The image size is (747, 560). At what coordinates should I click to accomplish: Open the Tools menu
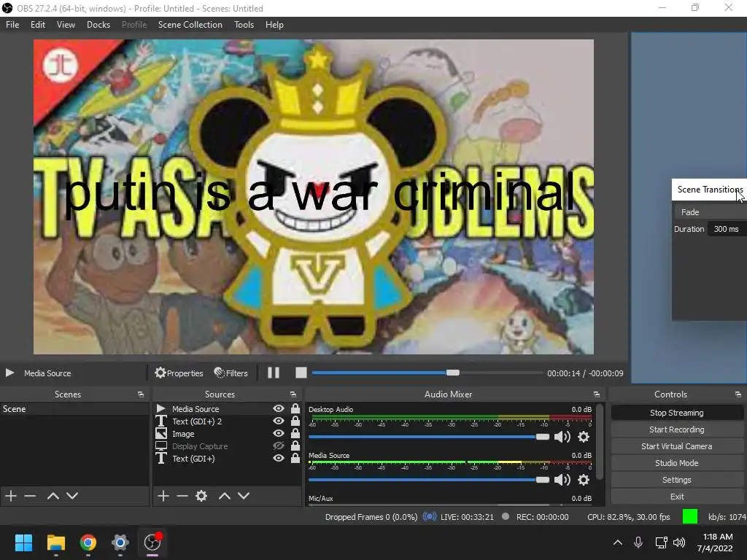(x=244, y=25)
